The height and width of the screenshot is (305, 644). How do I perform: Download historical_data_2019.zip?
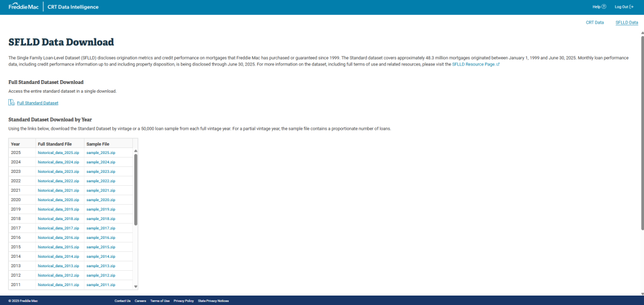point(58,209)
